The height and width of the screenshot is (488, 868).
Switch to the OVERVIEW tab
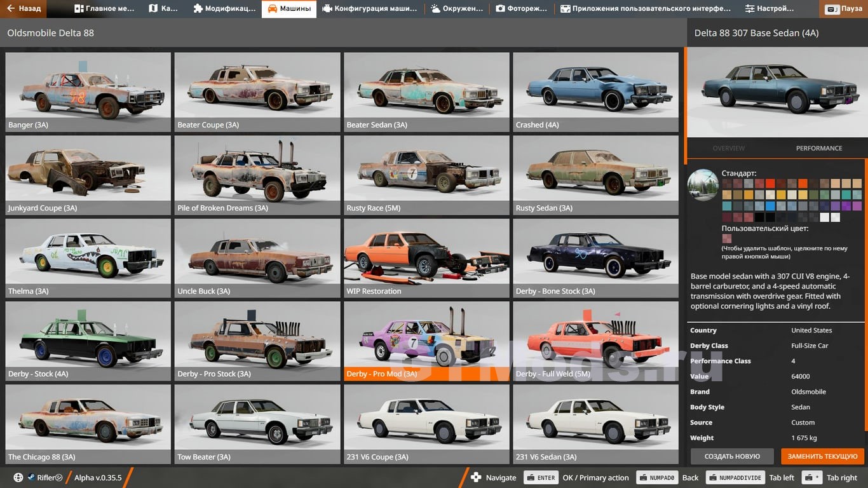coord(728,148)
